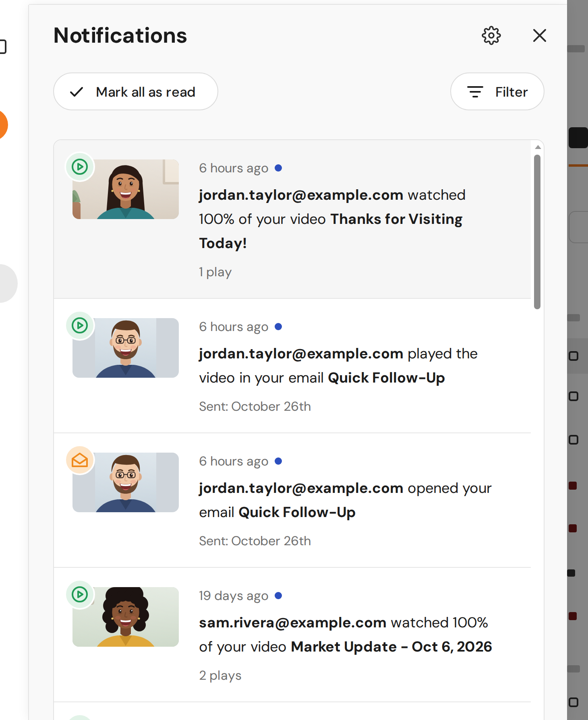The width and height of the screenshot is (588, 720).
Task: Click "Sent: October 26th" under "opened your email"
Action: [255, 541]
